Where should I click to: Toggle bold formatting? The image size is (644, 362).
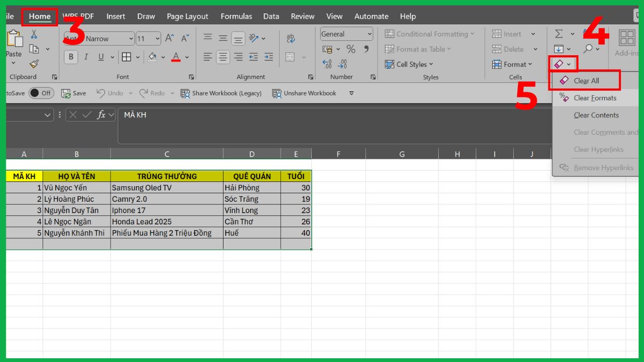[70, 57]
